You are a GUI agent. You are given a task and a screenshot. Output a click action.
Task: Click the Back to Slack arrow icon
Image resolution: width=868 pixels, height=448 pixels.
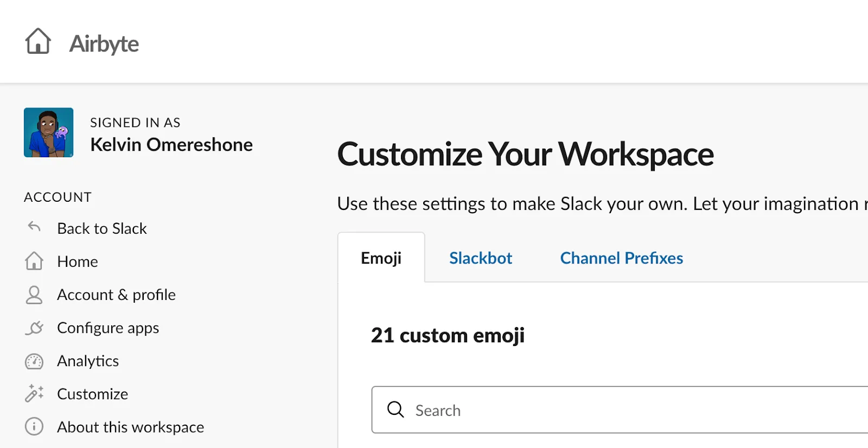34,227
